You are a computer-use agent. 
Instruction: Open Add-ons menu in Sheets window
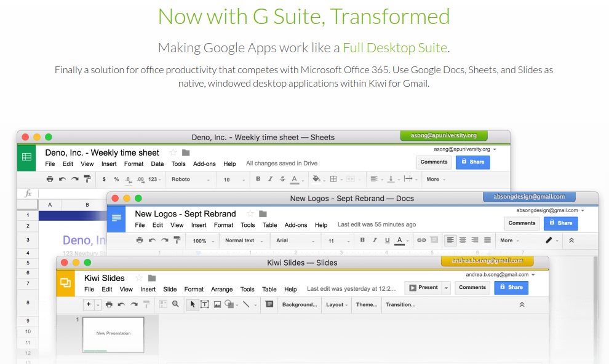coord(204,164)
